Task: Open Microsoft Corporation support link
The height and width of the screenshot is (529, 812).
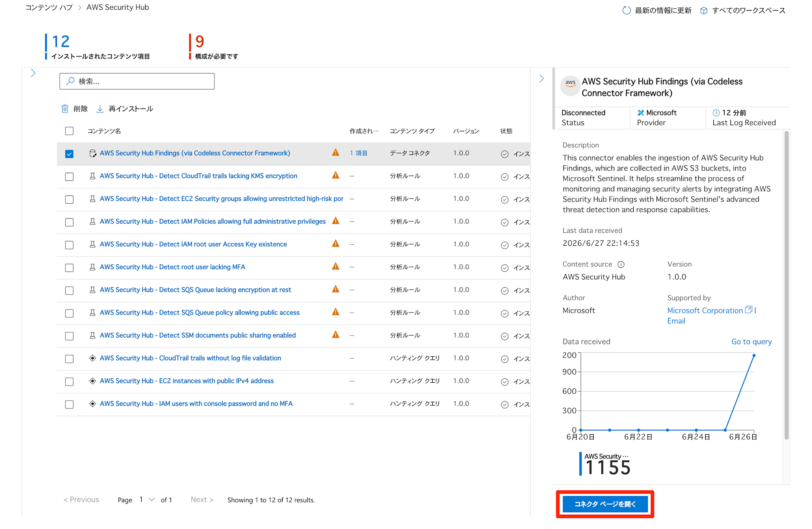Action: (705, 310)
